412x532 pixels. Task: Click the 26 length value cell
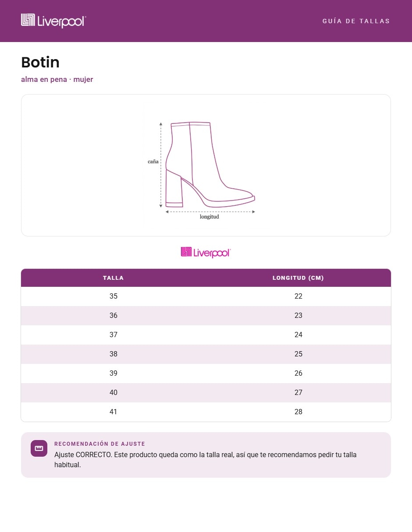point(298,373)
